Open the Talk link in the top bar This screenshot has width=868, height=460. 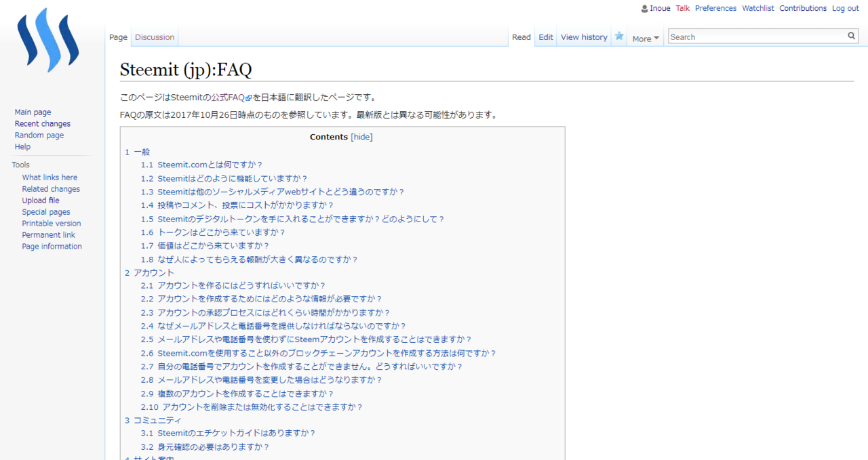(x=683, y=8)
